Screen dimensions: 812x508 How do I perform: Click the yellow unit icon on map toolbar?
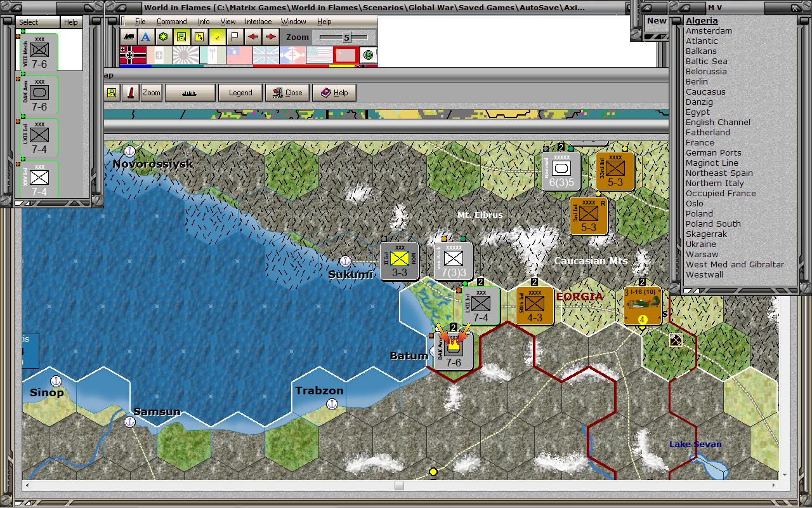[x=111, y=93]
